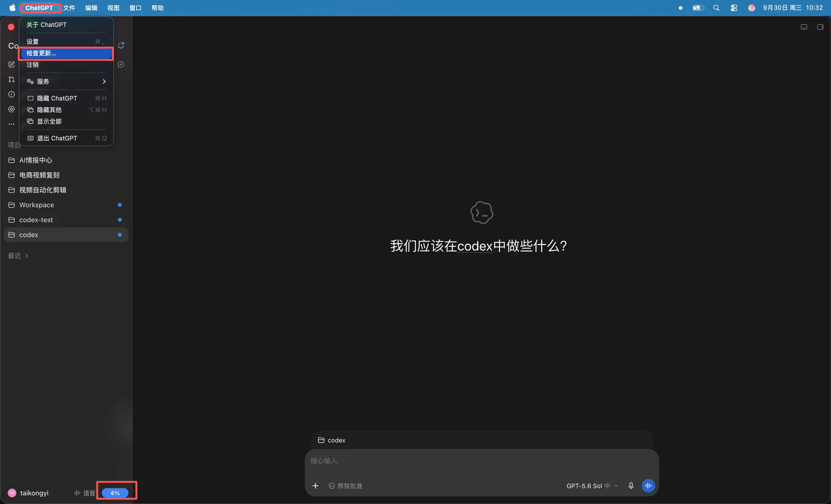Select 隐藏 ChatGPT menu item
The image size is (831, 504).
(x=66, y=98)
